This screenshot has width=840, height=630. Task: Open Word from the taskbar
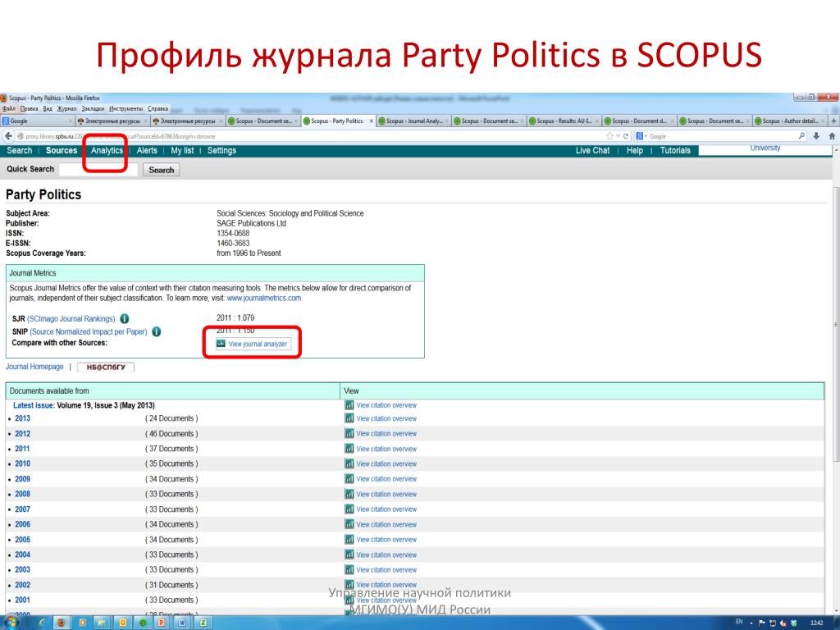(x=182, y=623)
